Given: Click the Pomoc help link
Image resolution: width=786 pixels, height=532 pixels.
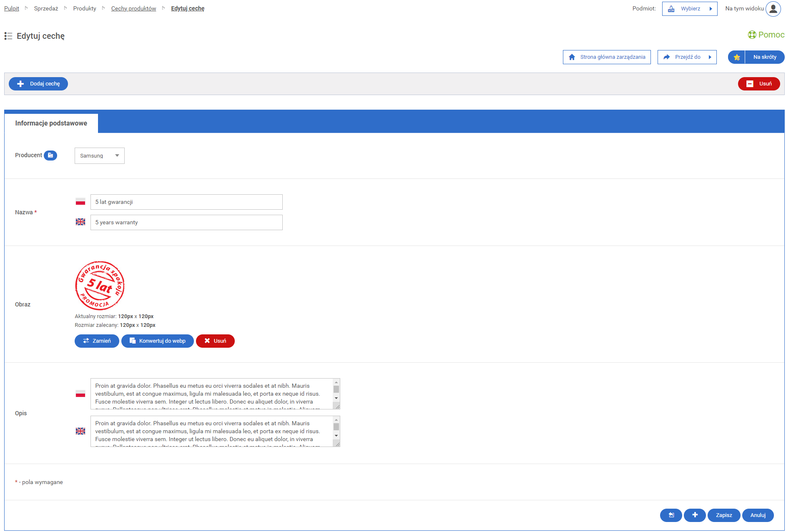Looking at the screenshot, I should click(766, 35).
